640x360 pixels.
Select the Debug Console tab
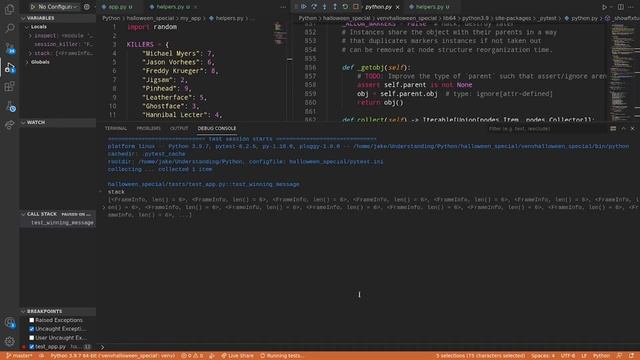coord(217,129)
